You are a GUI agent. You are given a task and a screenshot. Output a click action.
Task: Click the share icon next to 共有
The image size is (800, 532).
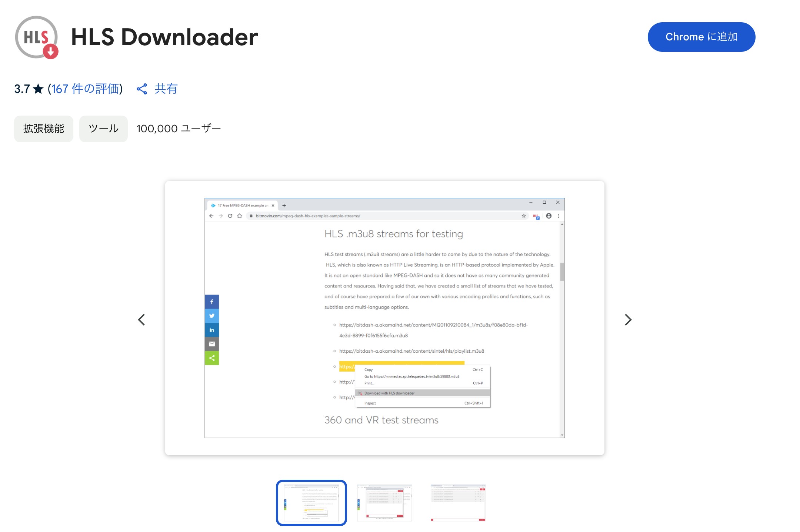pyautogui.click(x=142, y=89)
